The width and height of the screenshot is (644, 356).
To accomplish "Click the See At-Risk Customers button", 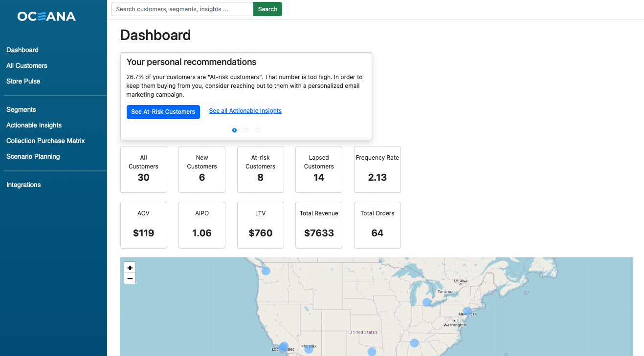I will coord(163,112).
